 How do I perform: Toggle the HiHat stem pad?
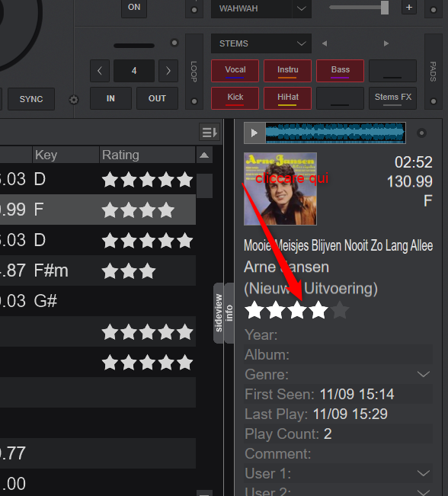pyautogui.click(x=287, y=98)
